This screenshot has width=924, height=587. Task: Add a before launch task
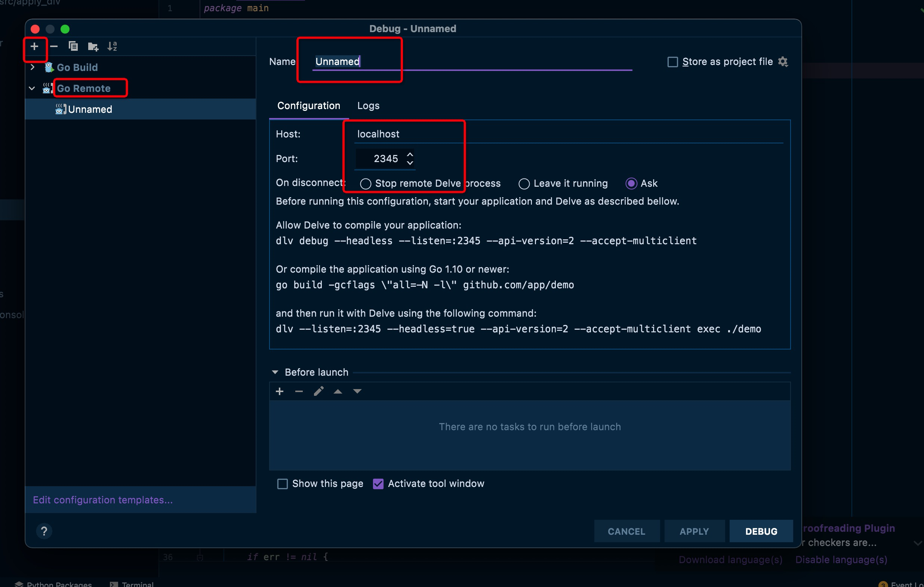tap(280, 391)
